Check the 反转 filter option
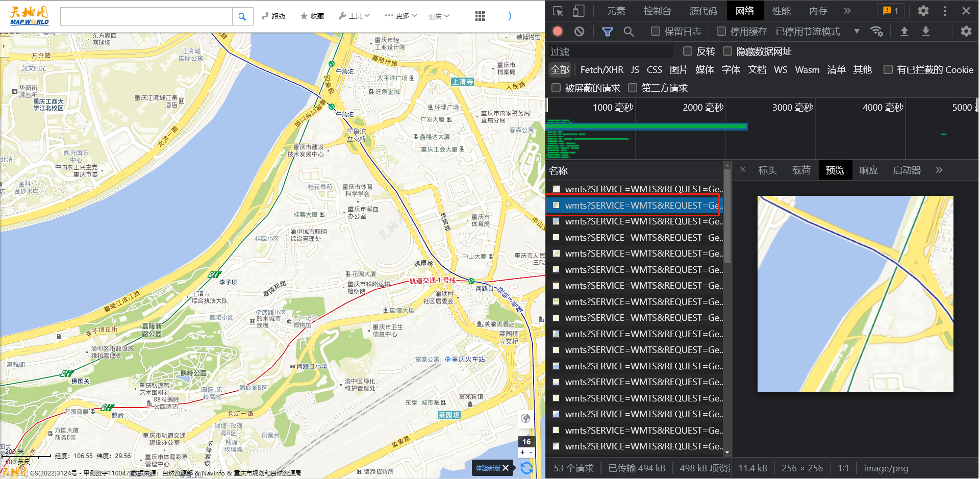This screenshot has height=479, width=980. click(x=688, y=51)
